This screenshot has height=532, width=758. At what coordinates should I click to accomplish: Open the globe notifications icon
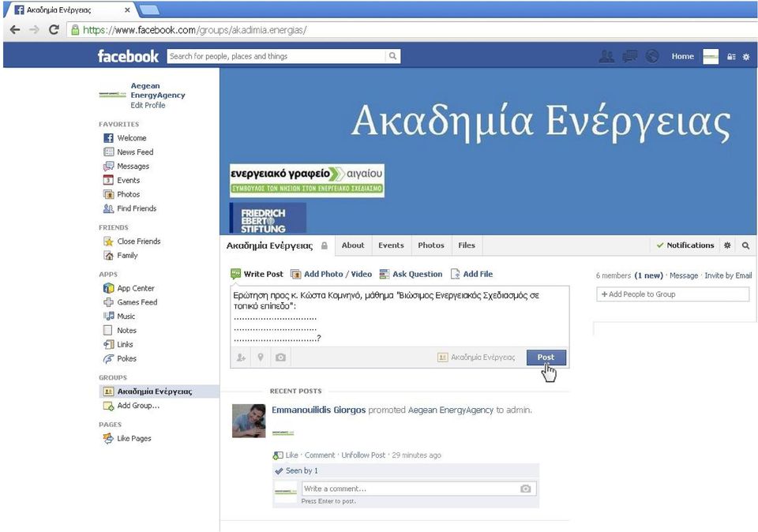tap(652, 57)
